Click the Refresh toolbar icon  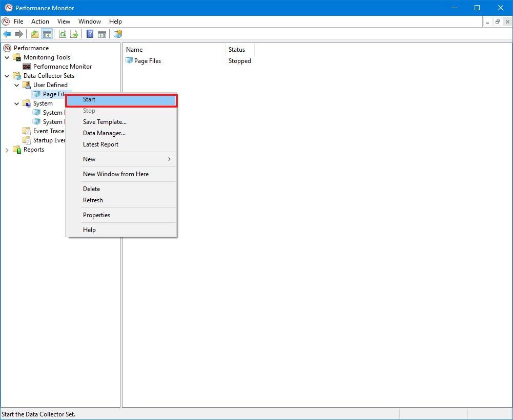point(63,34)
